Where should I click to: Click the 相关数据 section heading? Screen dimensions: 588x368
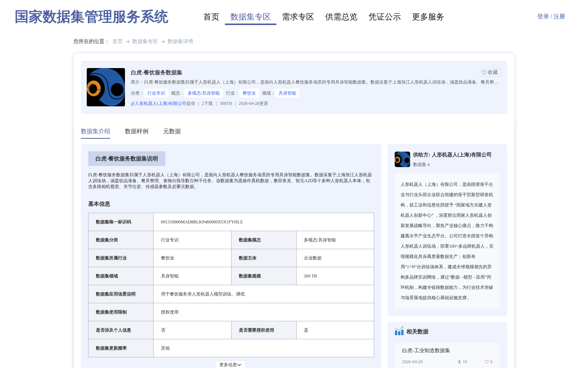click(417, 332)
